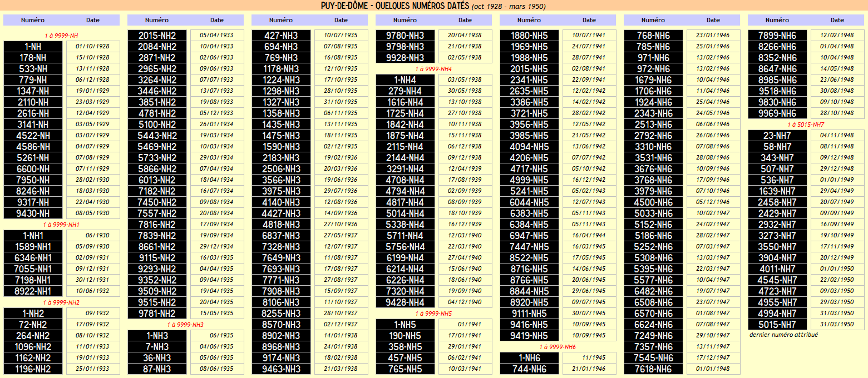Click the date '09/1932'
The height and width of the screenshot is (378, 868).
pos(92,314)
